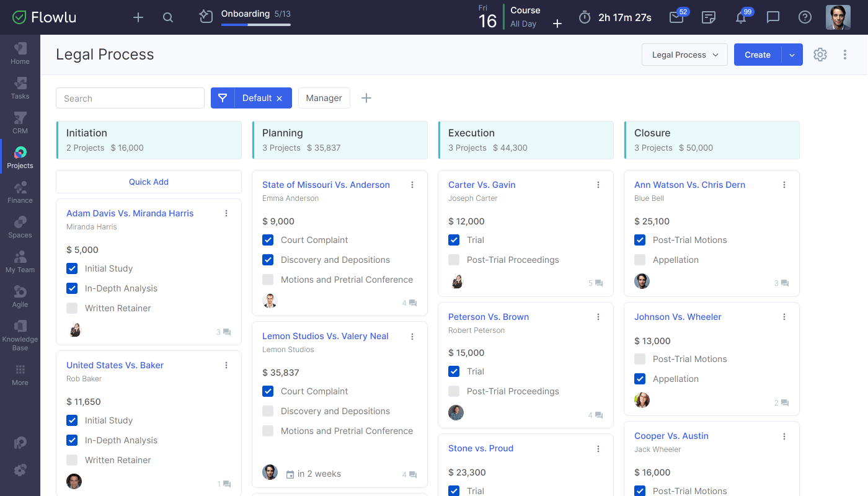
Task: Select the Manager filter tab
Action: pyautogui.click(x=324, y=98)
